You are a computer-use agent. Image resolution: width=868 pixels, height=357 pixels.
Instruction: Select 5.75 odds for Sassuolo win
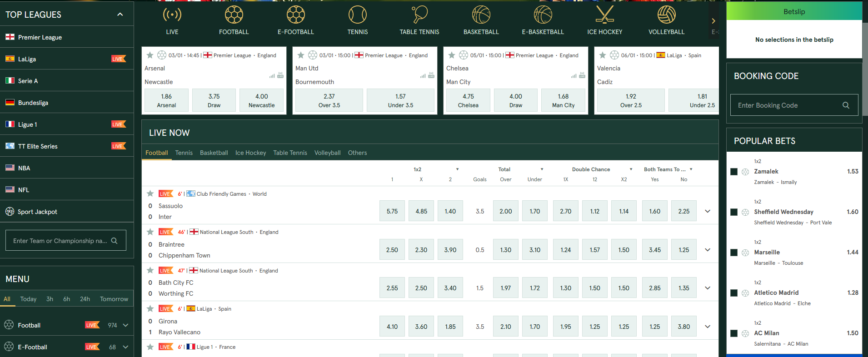(392, 211)
